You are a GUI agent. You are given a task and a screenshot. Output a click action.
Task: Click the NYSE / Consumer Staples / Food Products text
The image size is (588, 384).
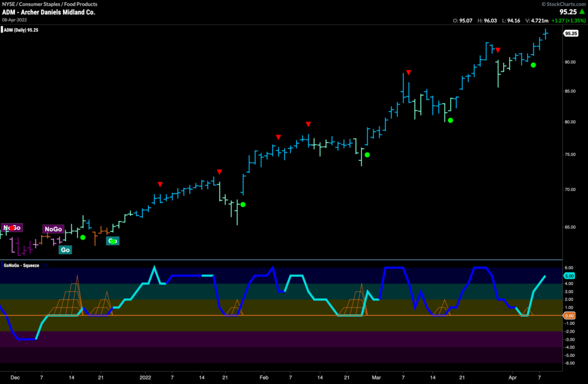[x=49, y=4]
